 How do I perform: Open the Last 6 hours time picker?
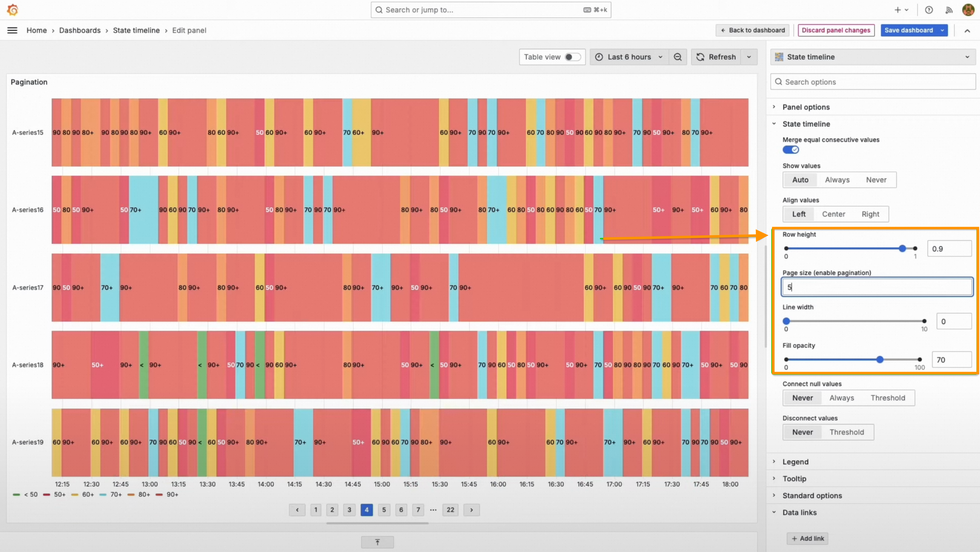point(629,57)
